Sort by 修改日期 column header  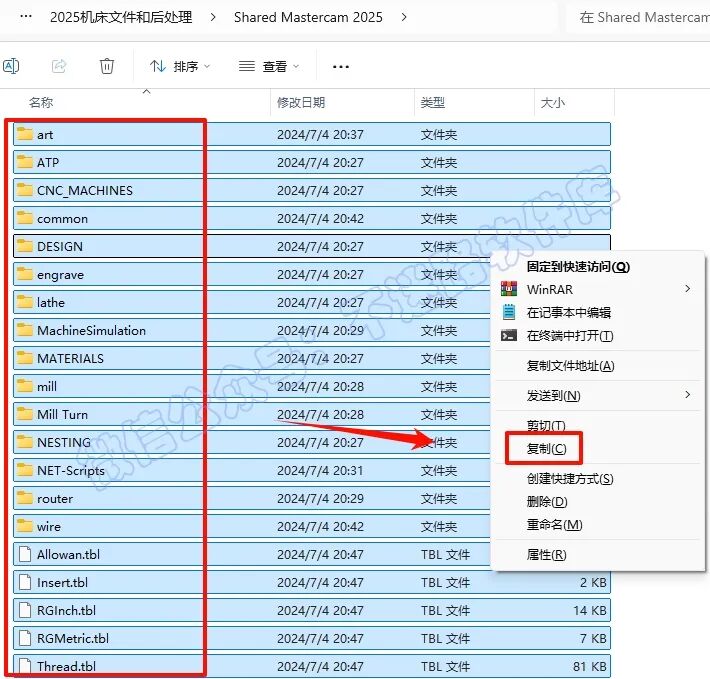click(x=301, y=102)
